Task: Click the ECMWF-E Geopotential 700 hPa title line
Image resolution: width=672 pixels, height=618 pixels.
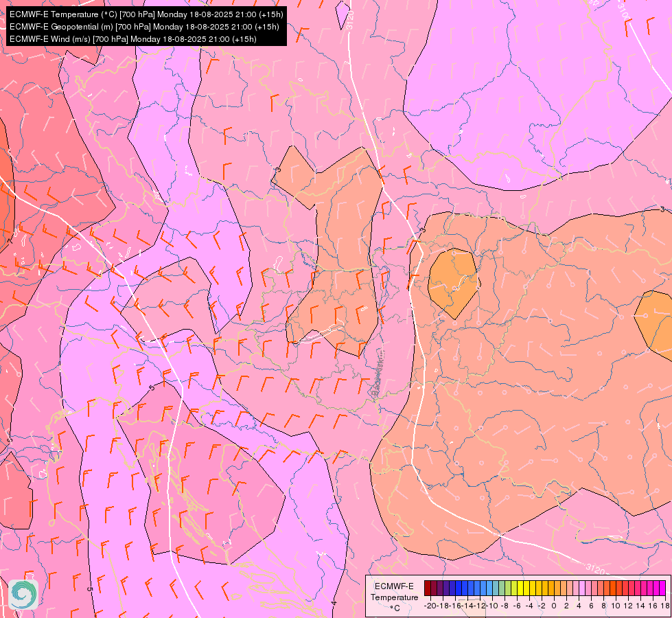Action: pyautogui.click(x=144, y=27)
